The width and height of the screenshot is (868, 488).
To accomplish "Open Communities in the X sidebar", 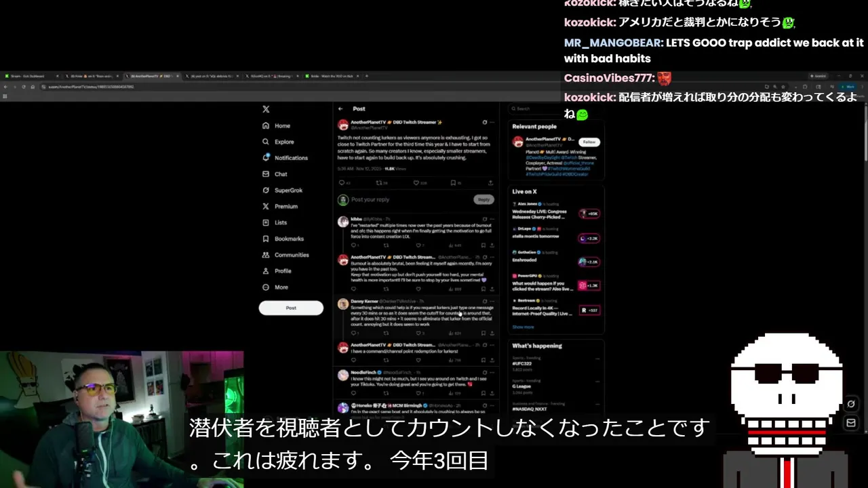I will coord(285,255).
